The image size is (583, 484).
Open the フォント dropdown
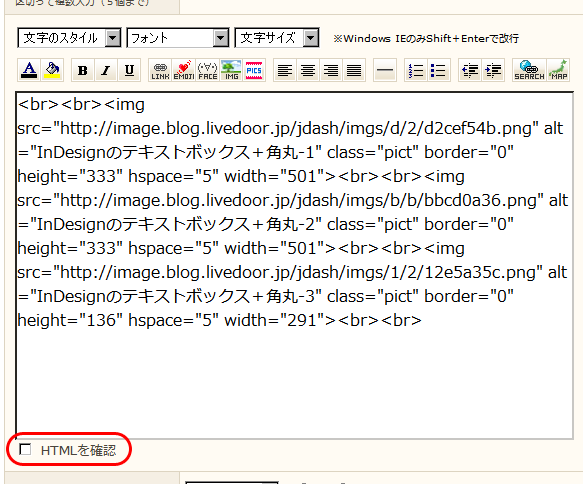tap(178, 38)
